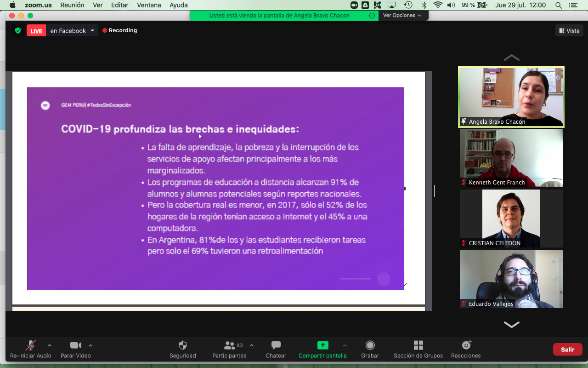Toggle camera with Parar Video
Screen dimensions: 588x368
(x=75, y=345)
